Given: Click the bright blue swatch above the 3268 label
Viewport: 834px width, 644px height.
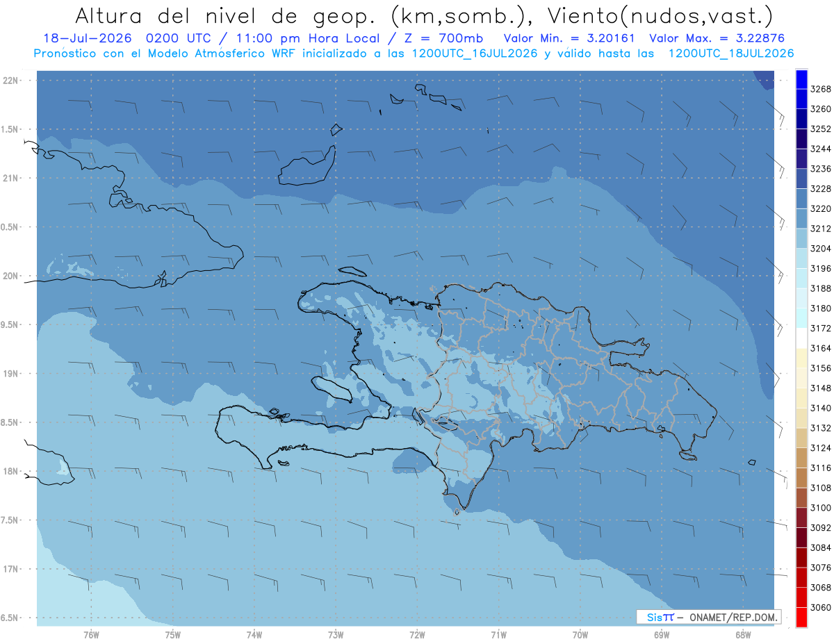Looking at the screenshot, I should point(801,79).
